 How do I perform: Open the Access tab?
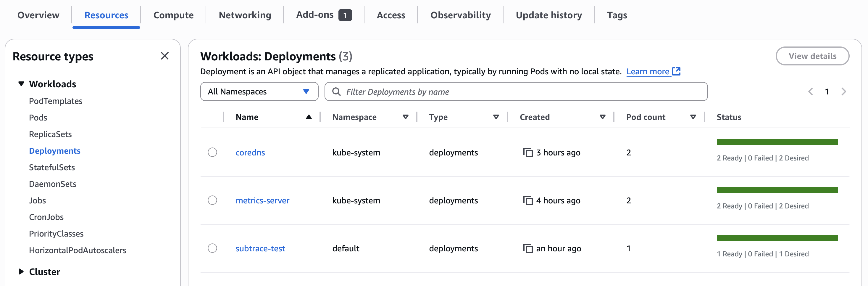[x=391, y=15]
